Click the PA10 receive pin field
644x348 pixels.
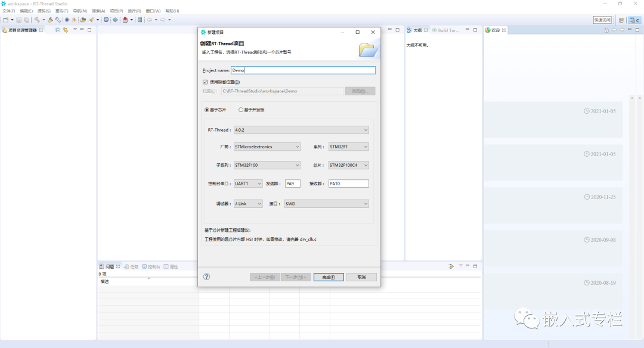tap(349, 184)
